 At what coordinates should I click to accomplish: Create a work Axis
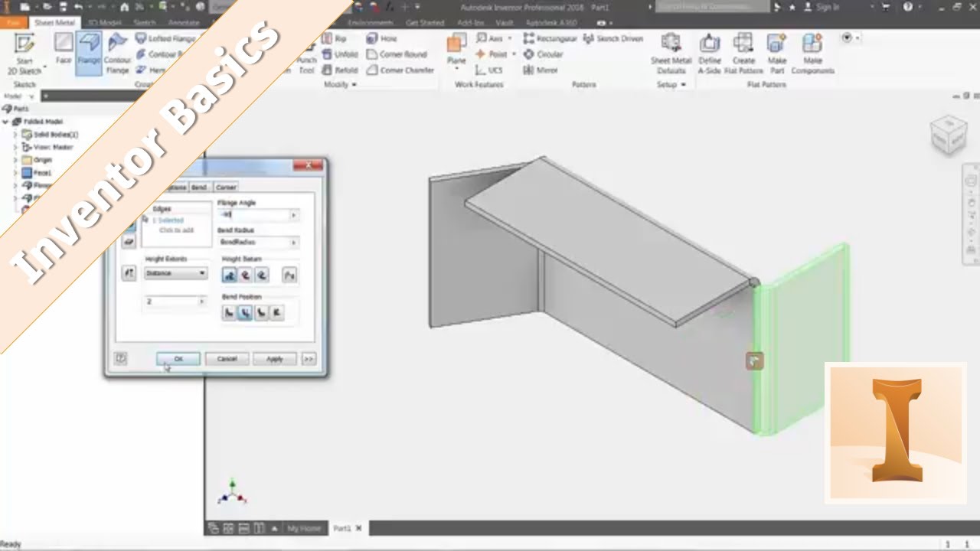click(488, 38)
